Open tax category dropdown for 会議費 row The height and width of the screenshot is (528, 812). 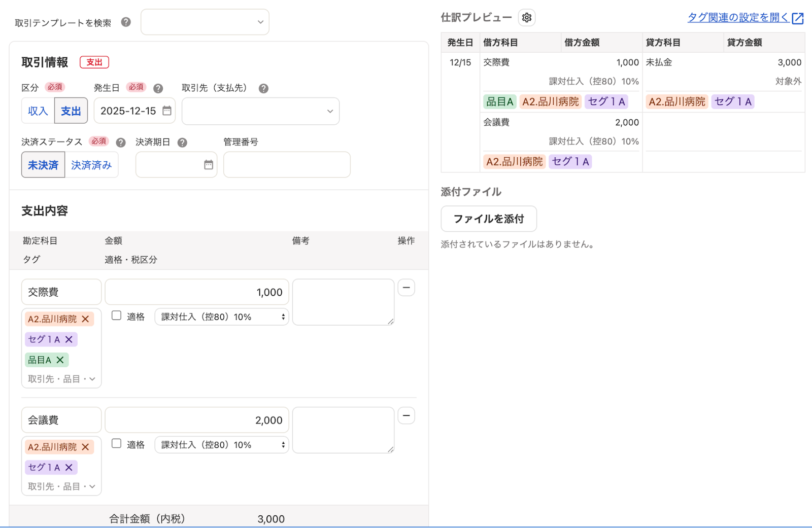(x=222, y=444)
